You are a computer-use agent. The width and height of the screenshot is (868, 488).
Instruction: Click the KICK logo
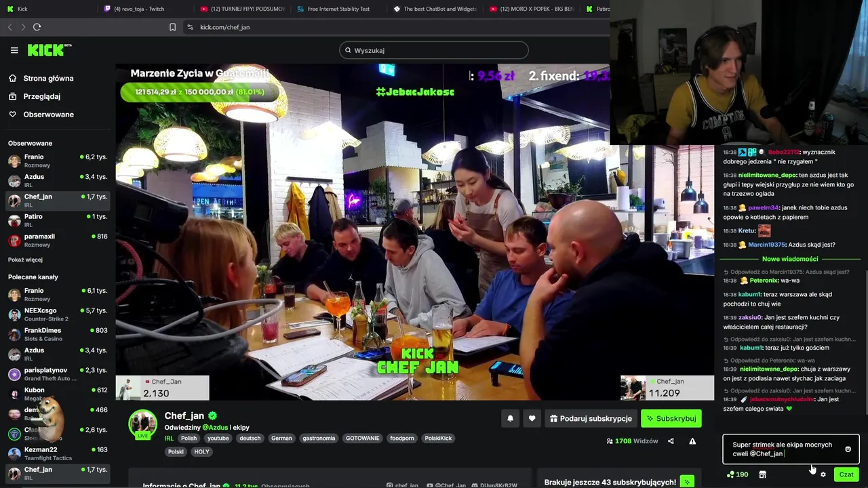[x=49, y=50]
